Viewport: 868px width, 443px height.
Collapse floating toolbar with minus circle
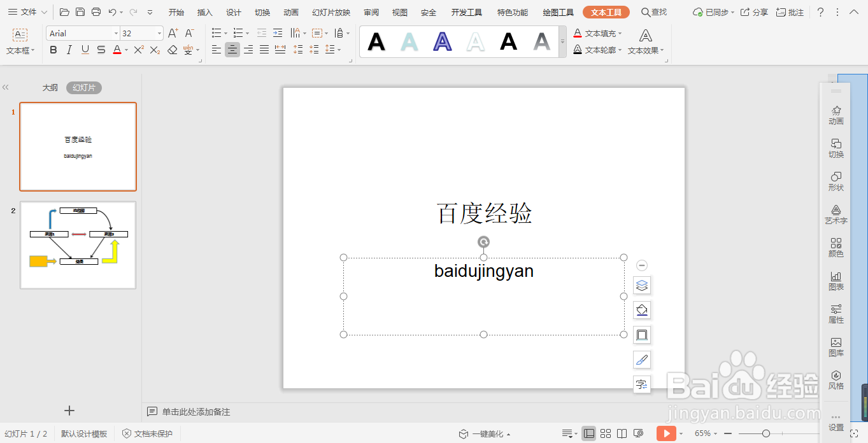[642, 265]
